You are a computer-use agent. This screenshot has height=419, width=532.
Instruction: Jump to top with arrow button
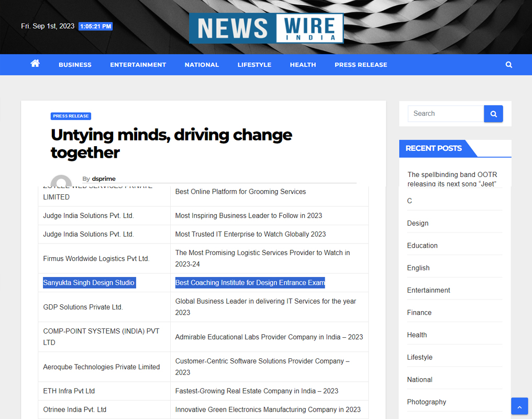519,406
